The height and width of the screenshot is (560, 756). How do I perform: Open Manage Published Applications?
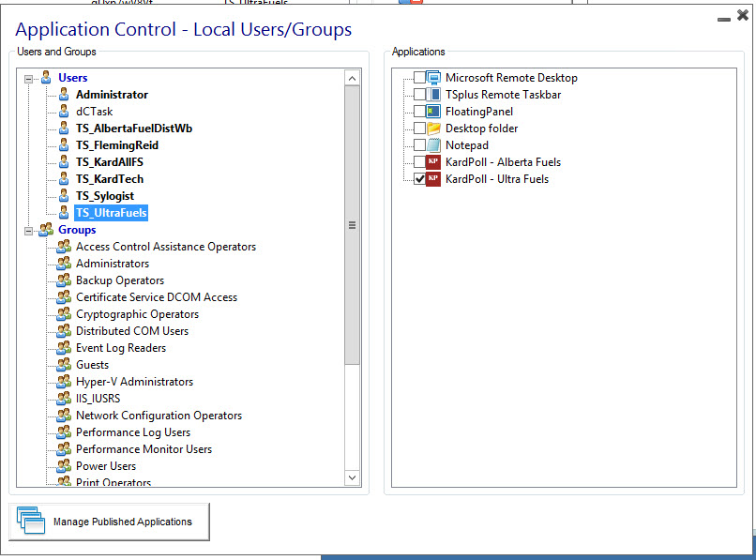point(110,522)
